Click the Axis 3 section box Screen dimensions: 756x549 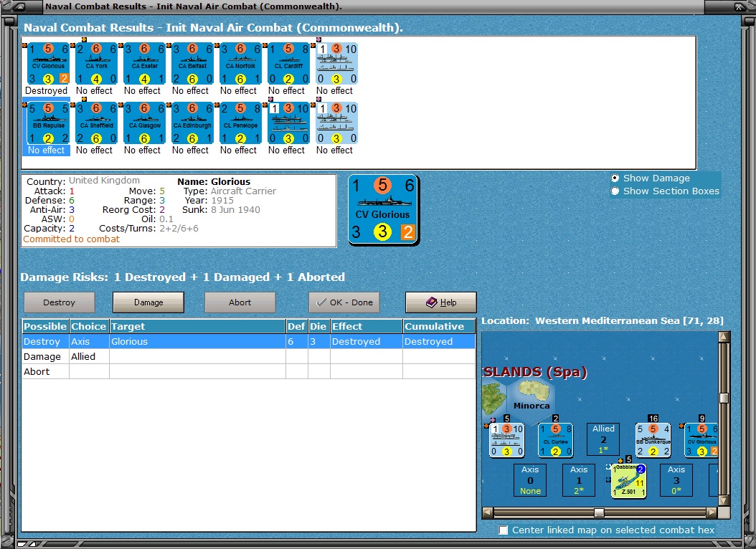pyautogui.click(x=676, y=479)
